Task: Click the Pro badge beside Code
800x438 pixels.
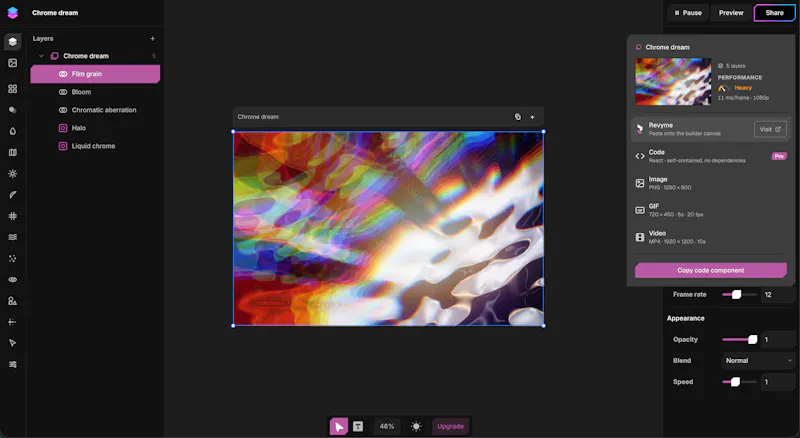Action: [x=779, y=156]
